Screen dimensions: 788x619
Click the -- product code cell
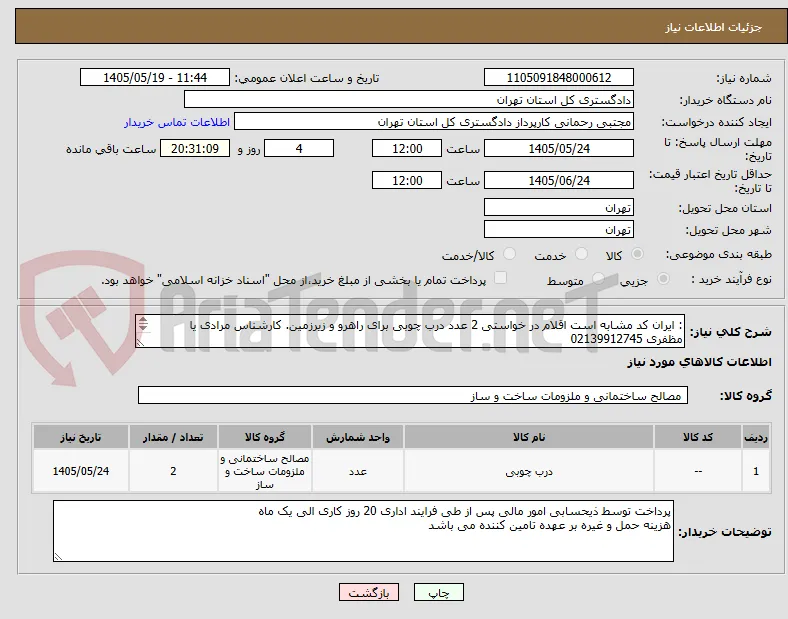click(698, 471)
